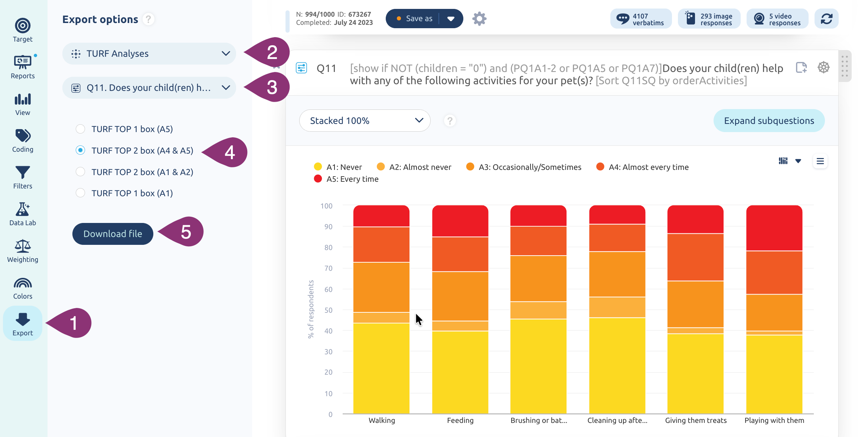Select TURF TOP 1 box (A5) option

point(80,129)
